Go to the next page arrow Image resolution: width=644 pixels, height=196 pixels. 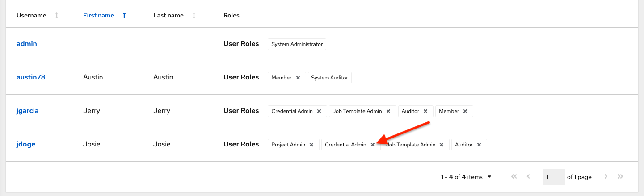point(606,177)
